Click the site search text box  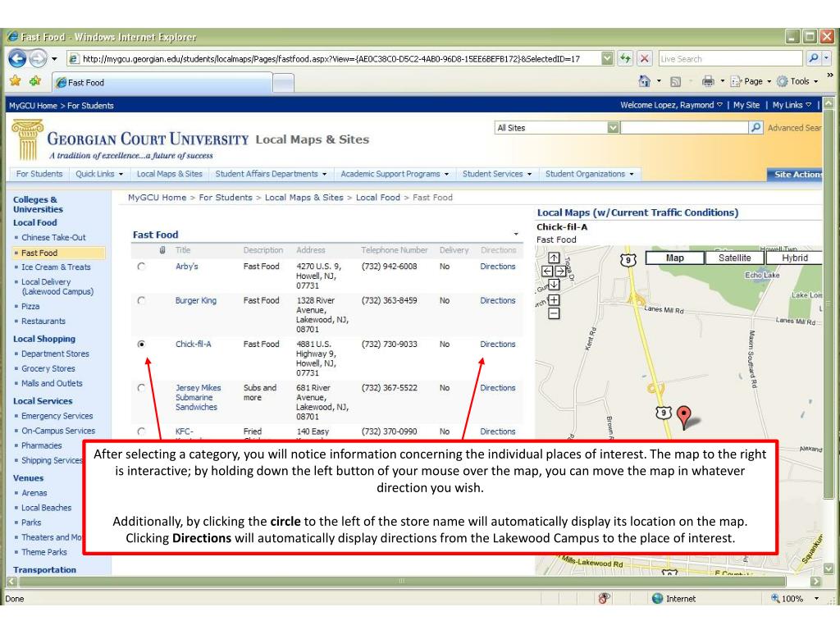point(684,127)
